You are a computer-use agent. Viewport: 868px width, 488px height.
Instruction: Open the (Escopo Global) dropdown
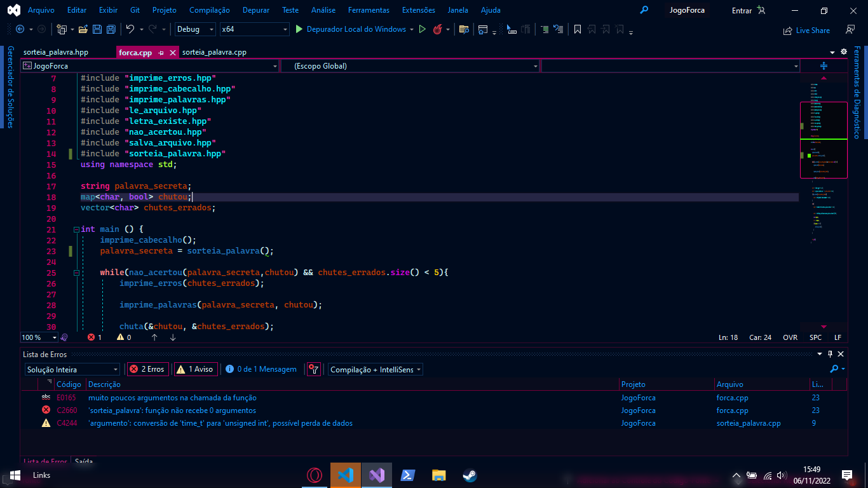pos(410,66)
